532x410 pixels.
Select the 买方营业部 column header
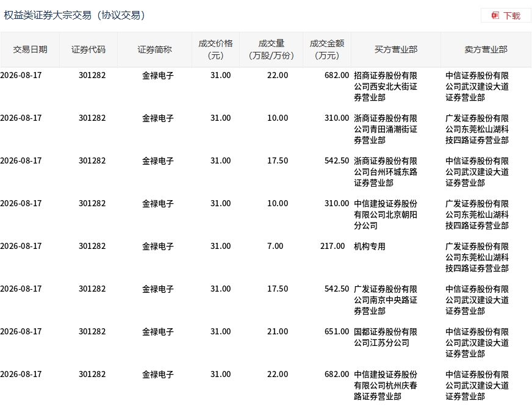(396, 49)
